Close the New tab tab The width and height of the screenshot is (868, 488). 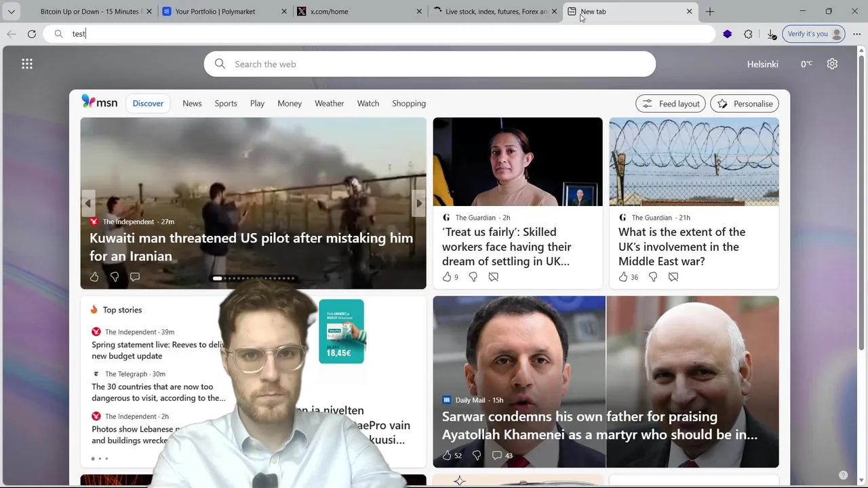point(689,12)
